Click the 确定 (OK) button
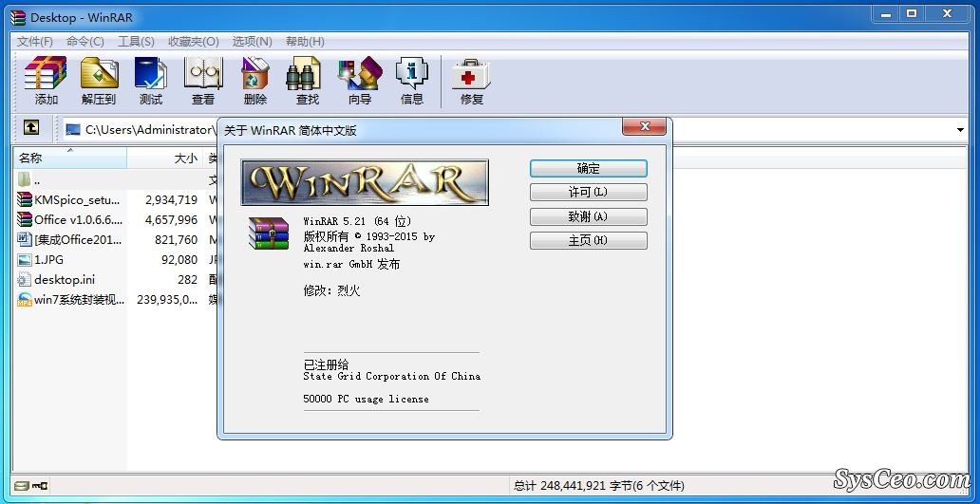This screenshot has height=504, width=980. click(588, 169)
